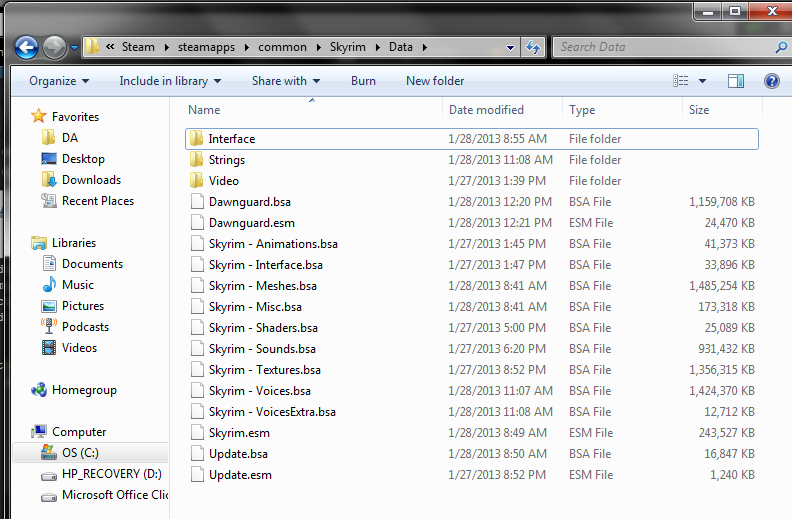
Task: Click the Back navigation arrow button
Action: pyautogui.click(x=27, y=47)
